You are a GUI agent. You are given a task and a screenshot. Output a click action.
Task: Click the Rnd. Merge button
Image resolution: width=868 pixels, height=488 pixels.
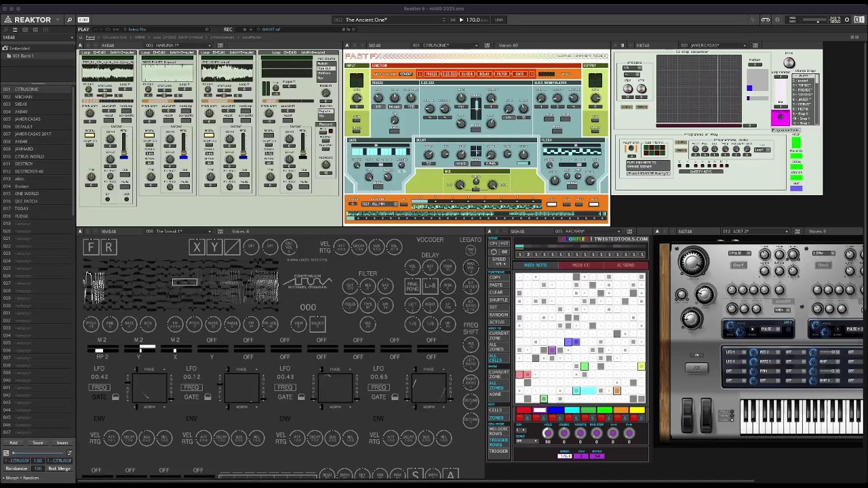click(59, 468)
